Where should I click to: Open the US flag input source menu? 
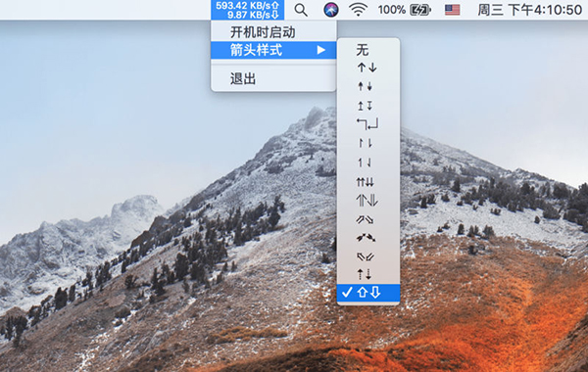tap(452, 10)
